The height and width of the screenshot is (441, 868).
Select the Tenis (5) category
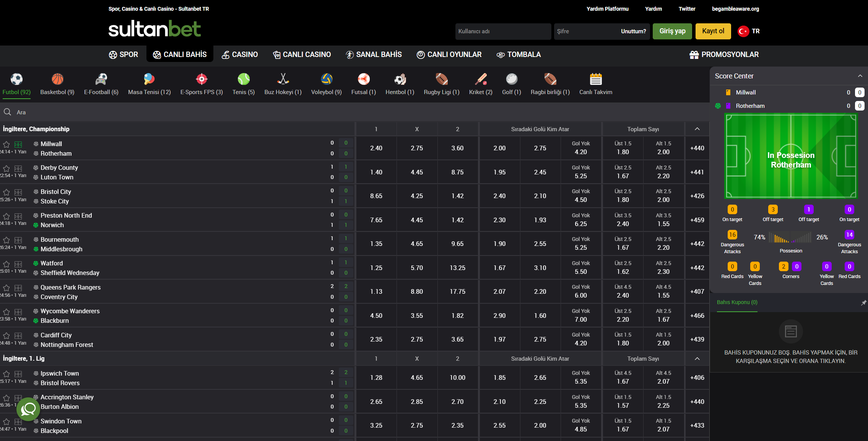(244, 84)
